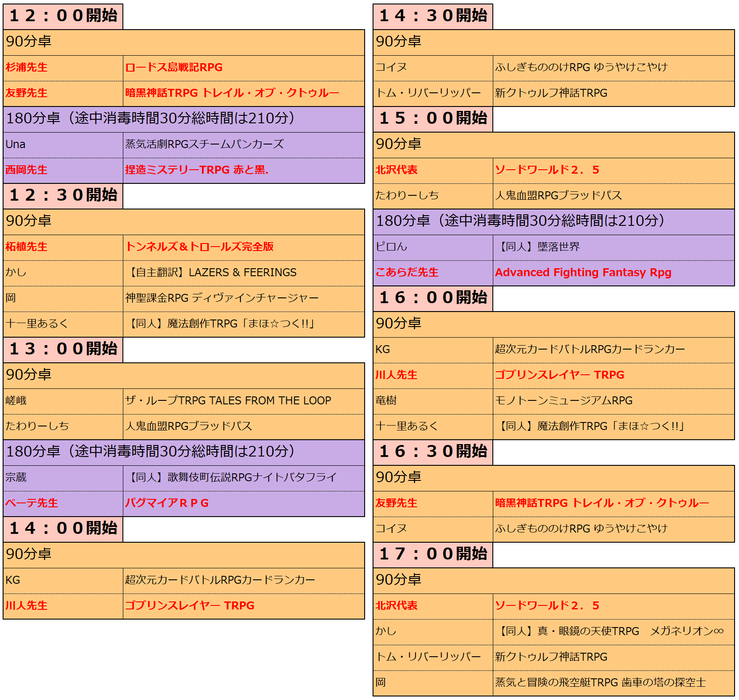
Task: Select たわりーしち in the 15:00 section
Action: [407, 195]
